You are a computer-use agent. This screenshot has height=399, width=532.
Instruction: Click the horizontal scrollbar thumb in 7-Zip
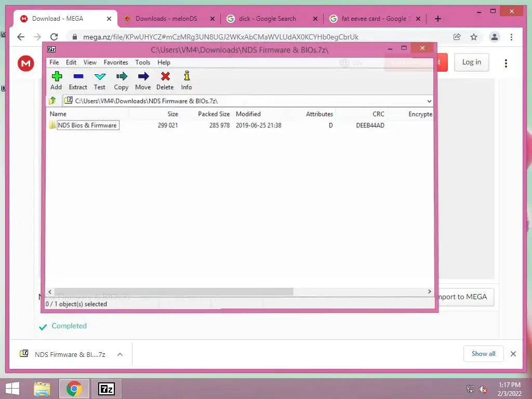pyautogui.click(x=174, y=292)
